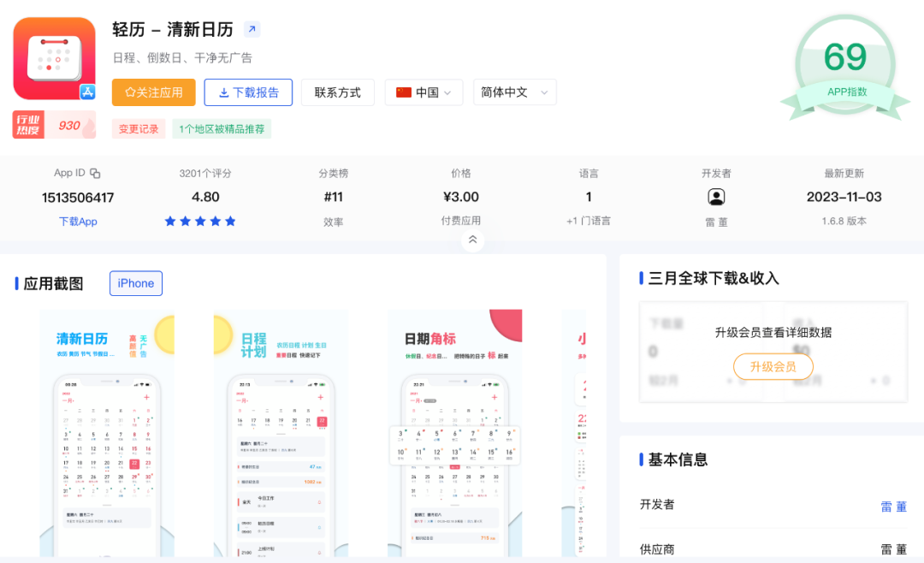Screen dimensions: 924x563
Task: Open 清新日历 screenshot thumbnail
Action: [107, 433]
